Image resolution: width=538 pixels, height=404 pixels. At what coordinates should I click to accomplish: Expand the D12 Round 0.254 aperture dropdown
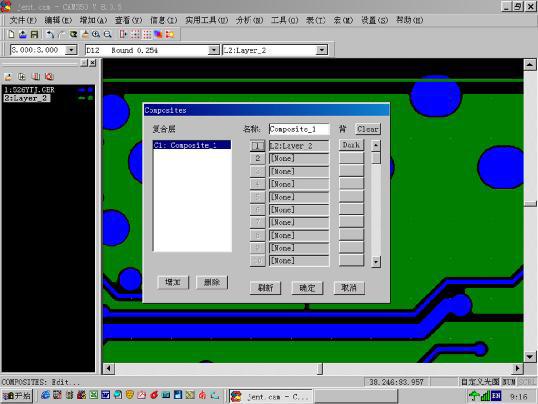click(x=213, y=50)
